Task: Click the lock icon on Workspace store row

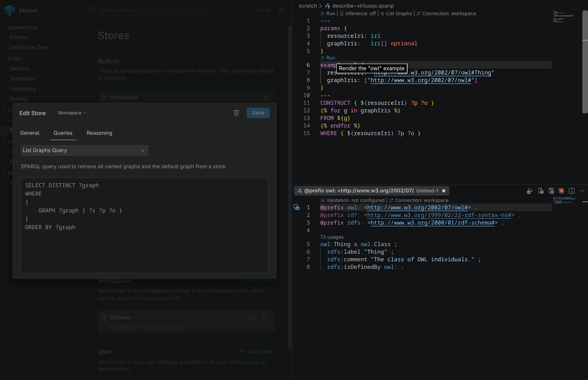Action: [x=266, y=97]
